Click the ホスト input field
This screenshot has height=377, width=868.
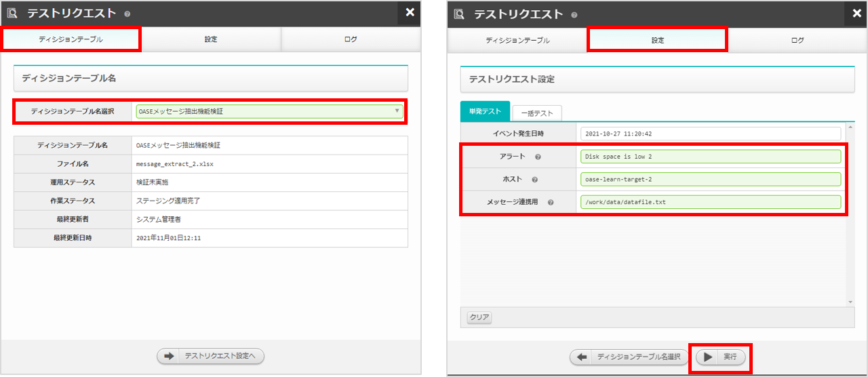pos(711,180)
